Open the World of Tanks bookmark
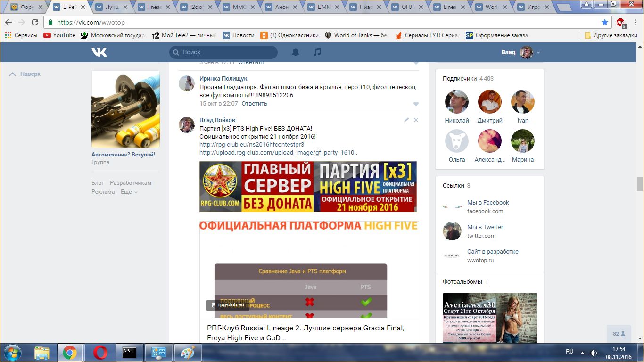Screen dimensions: 644x362 pos(356,35)
